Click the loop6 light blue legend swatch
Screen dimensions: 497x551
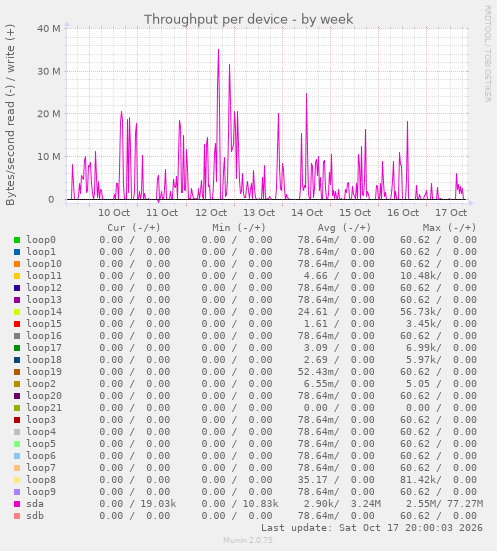pyautogui.click(x=17, y=456)
